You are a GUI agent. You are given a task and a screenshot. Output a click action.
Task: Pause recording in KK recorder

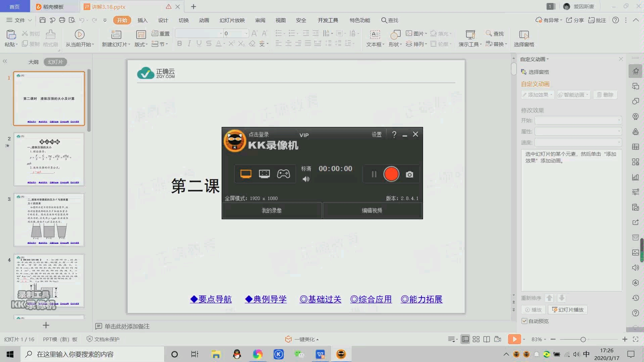pyautogui.click(x=374, y=174)
